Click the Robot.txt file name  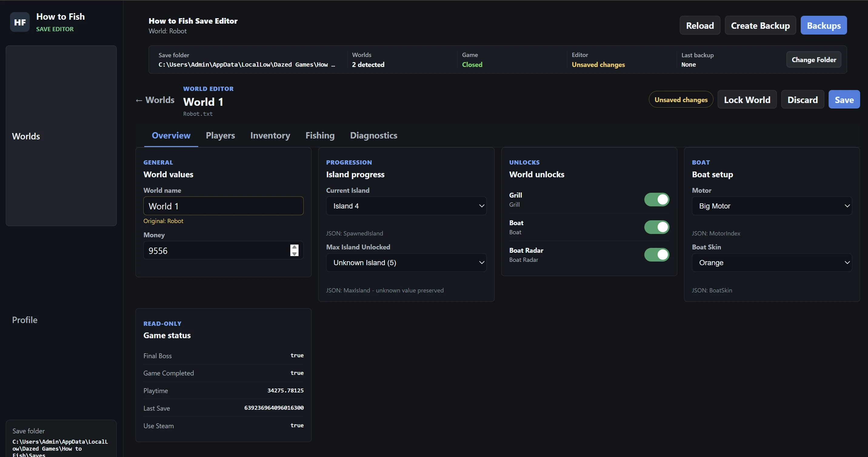click(198, 114)
